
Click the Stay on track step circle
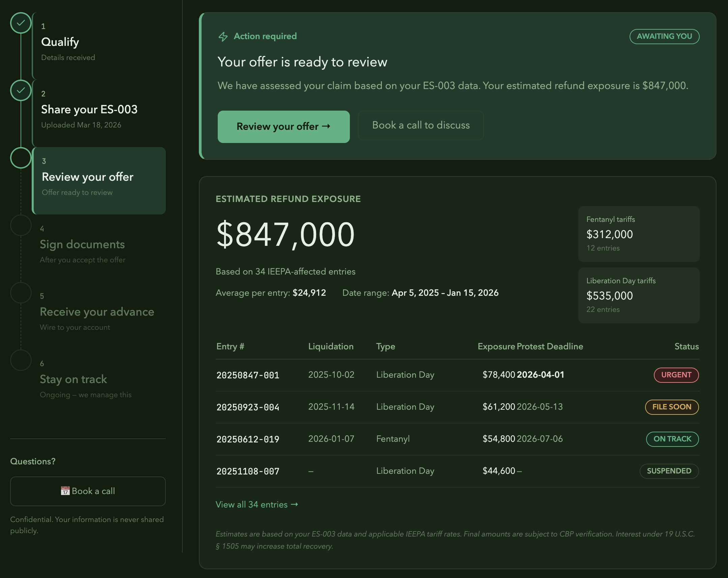pyautogui.click(x=21, y=360)
